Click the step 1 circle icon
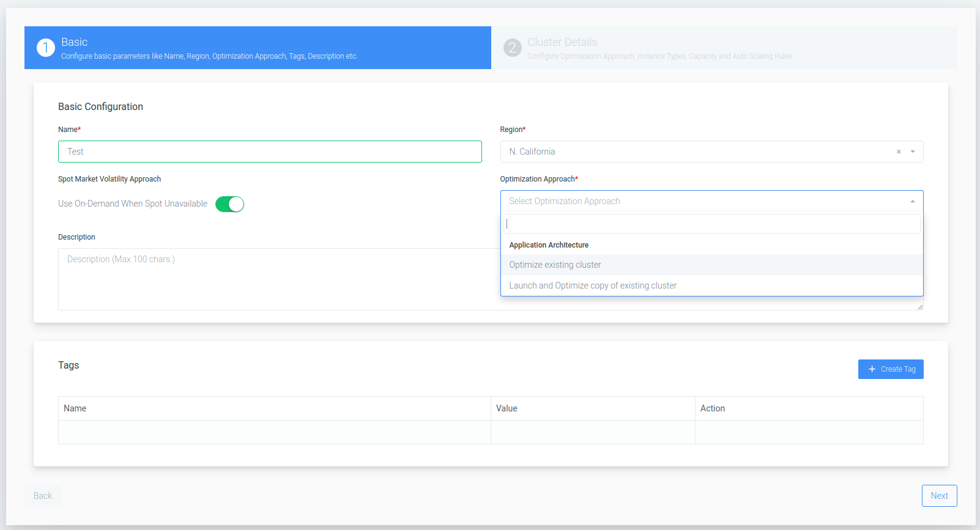Viewport: 980px width, 530px height. coord(46,48)
